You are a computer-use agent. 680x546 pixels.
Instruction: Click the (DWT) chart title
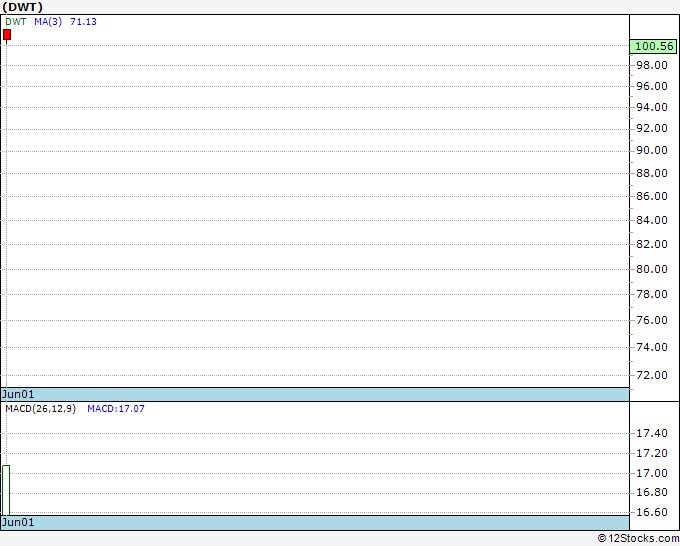pyautogui.click(x=23, y=7)
